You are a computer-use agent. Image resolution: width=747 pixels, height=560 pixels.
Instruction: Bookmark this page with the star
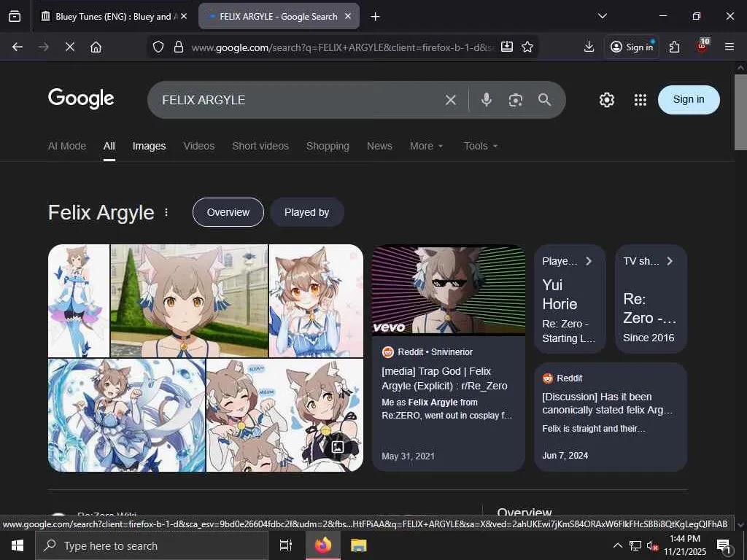coord(527,47)
